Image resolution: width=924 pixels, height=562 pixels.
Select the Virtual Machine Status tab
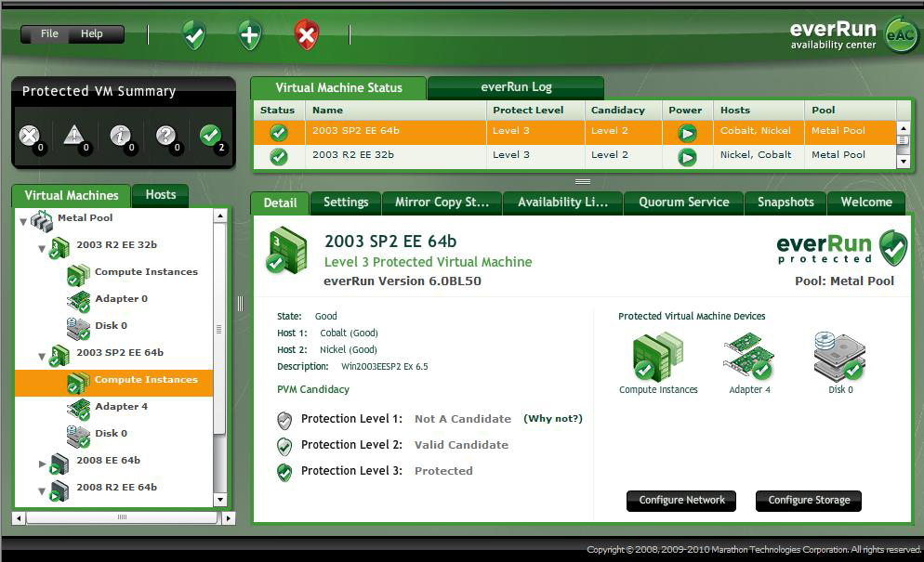[x=339, y=87]
